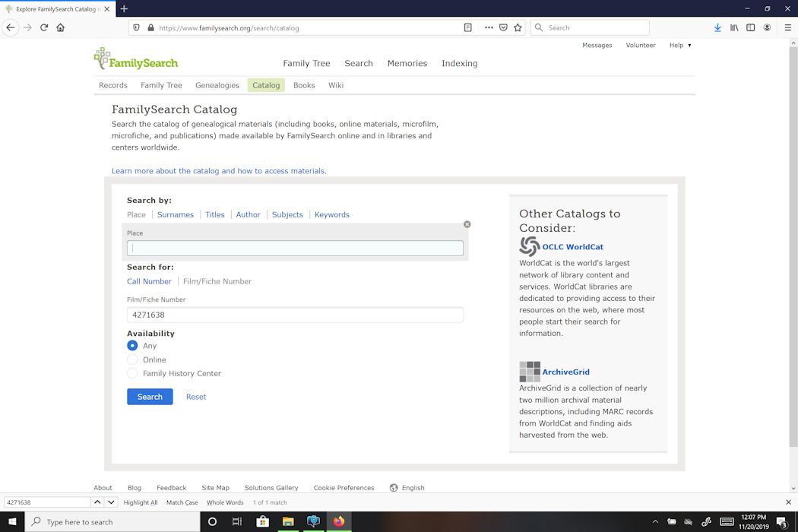Screen dimensions: 798x532
Task: Toggle Match Case in find bar
Action: (x=182, y=502)
